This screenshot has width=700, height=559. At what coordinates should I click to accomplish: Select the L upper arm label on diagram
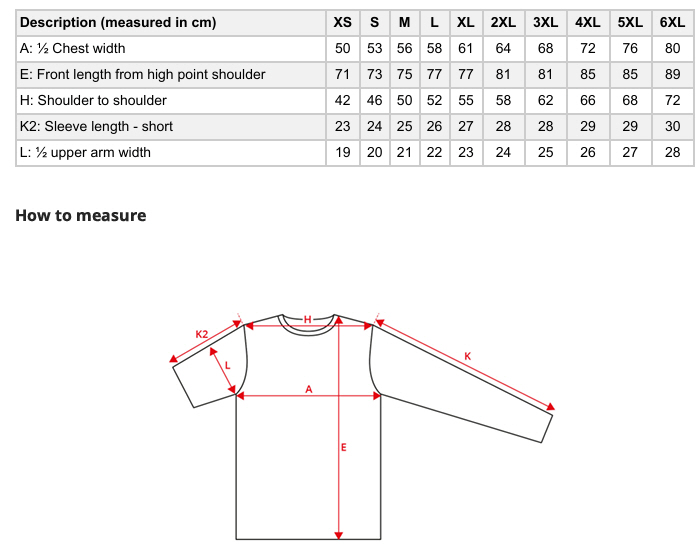coord(227,366)
